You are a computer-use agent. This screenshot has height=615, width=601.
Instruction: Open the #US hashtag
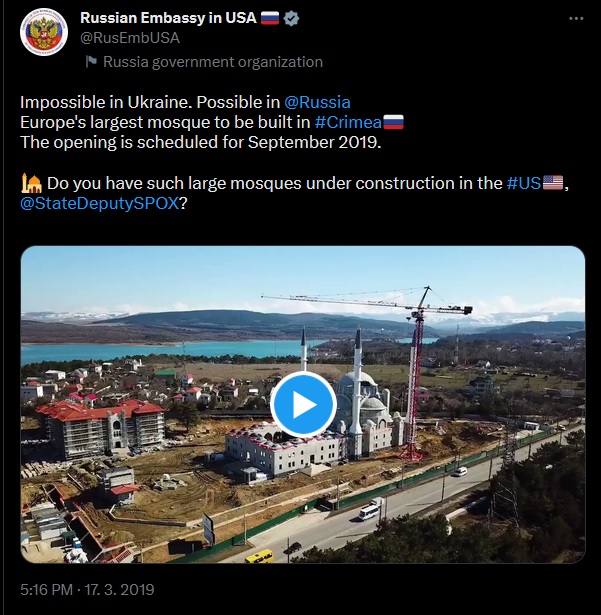coord(524,183)
